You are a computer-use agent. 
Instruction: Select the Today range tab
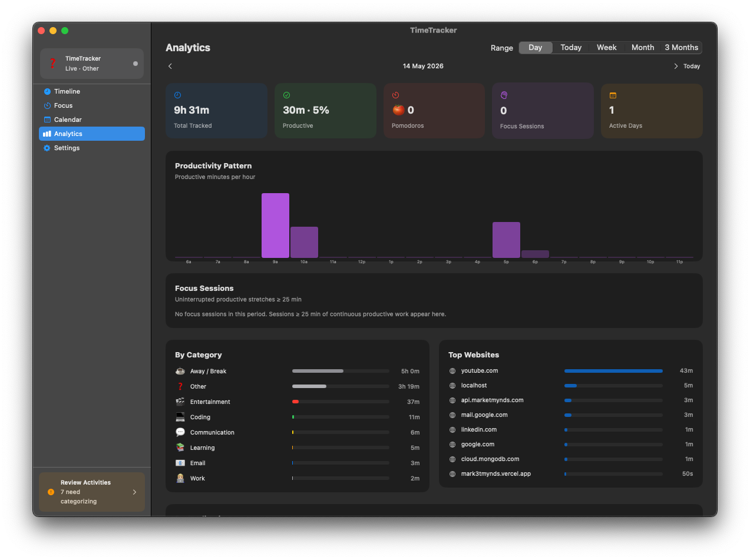pyautogui.click(x=571, y=48)
